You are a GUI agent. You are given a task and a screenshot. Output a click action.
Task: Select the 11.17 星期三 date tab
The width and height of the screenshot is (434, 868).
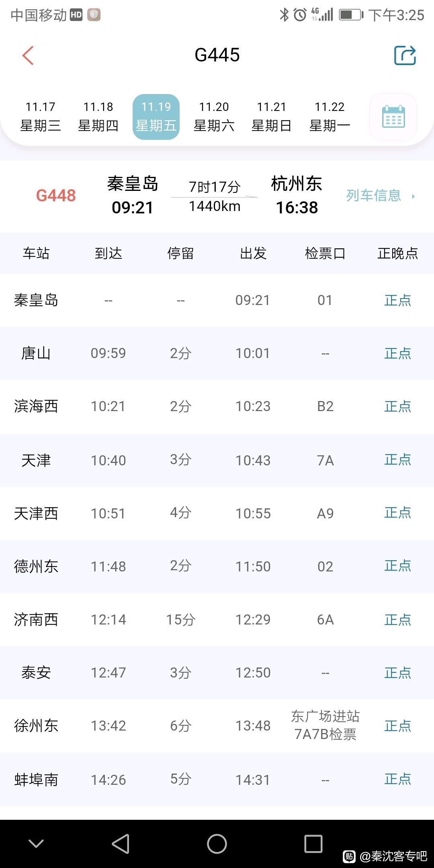[40, 117]
